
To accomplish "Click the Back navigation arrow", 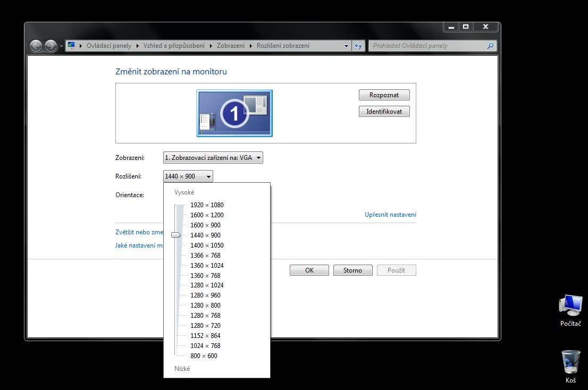I will tap(36, 46).
